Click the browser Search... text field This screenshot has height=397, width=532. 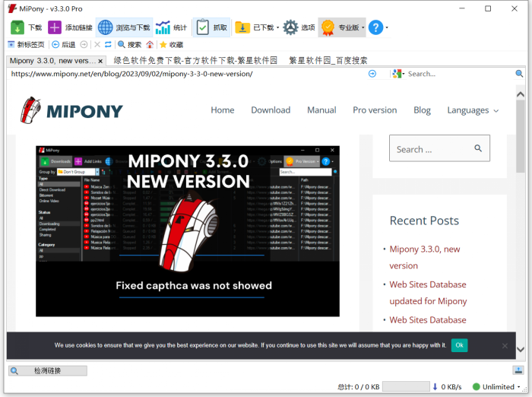pyautogui.click(x=460, y=74)
